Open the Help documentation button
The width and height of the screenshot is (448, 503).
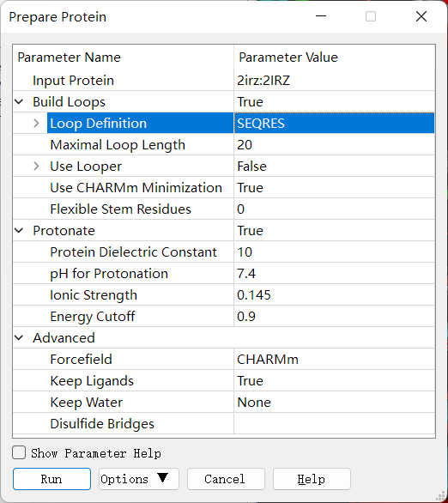tap(312, 479)
